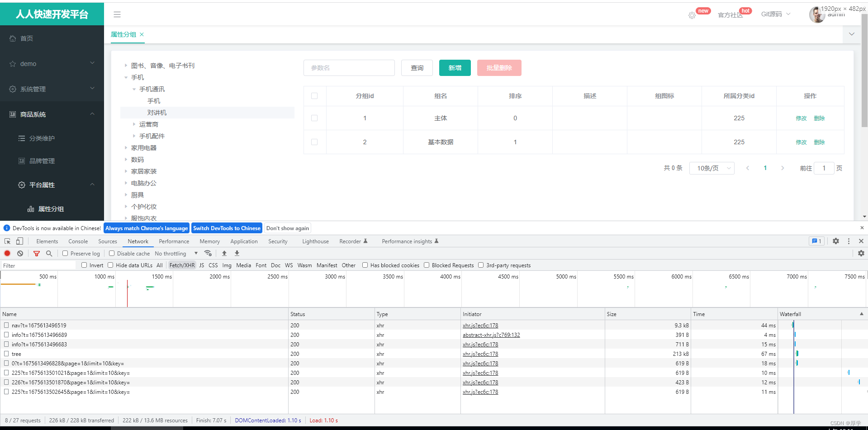Image resolution: width=868 pixels, height=430 pixels.
Task: Click the 品牌管理 icon in sidebar
Action: pyautogui.click(x=22, y=161)
